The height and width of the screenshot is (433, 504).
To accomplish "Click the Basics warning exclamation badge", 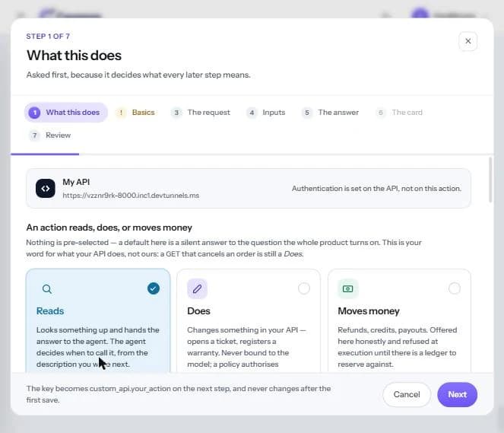I will click(121, 113).
